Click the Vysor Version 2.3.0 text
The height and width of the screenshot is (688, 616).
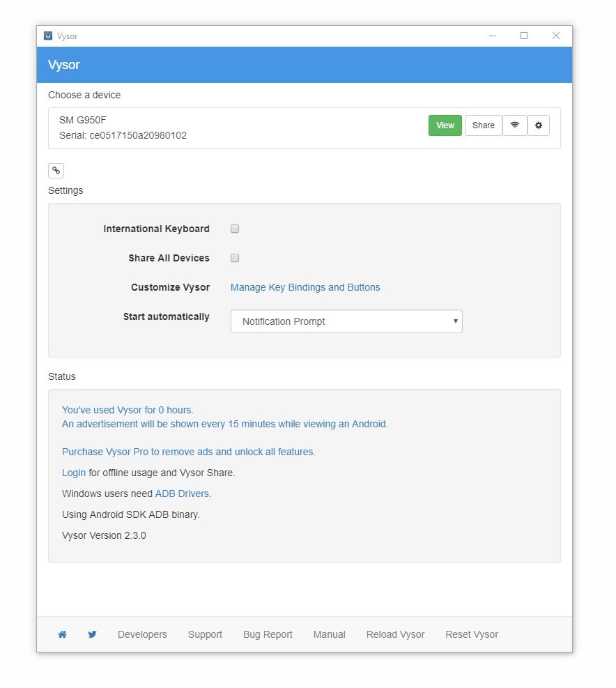click(x=104, y=536)
